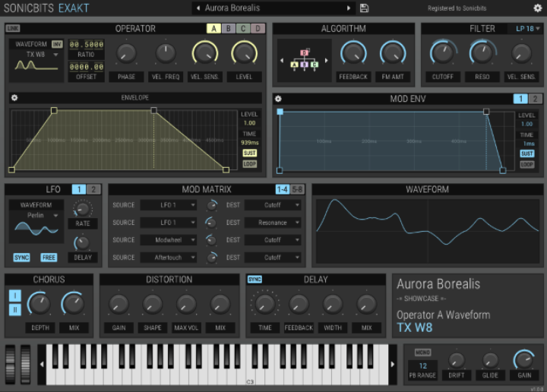Click the LFO Rate knob
Image resolution: width=547 pixels, height=392 pixels.
(x=83, y=209)
